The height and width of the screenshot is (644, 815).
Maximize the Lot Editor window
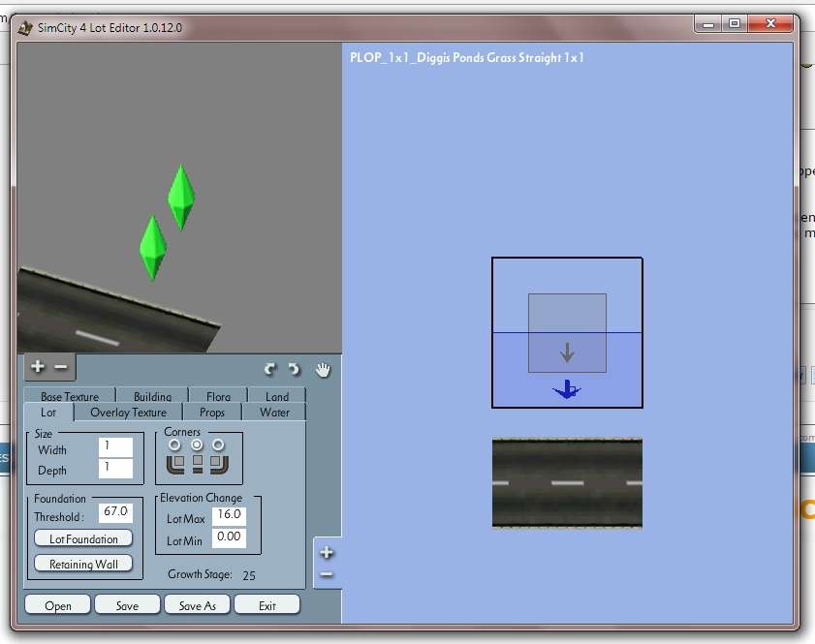coord(735,24)
